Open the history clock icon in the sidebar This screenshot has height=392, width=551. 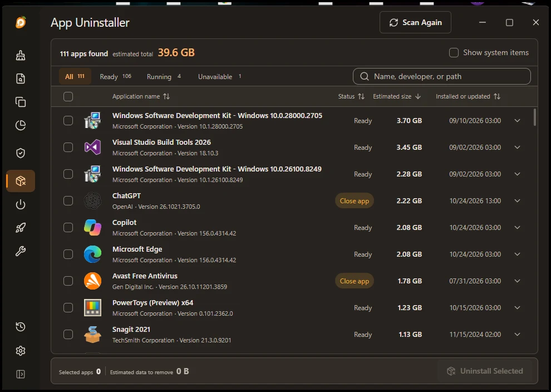[21, 327]
